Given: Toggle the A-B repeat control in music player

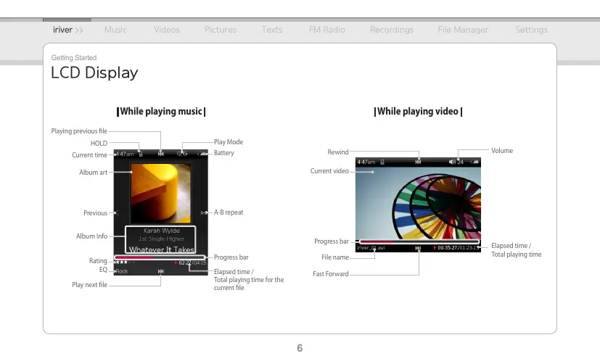Looking at the screenshot, I should 203,212.
